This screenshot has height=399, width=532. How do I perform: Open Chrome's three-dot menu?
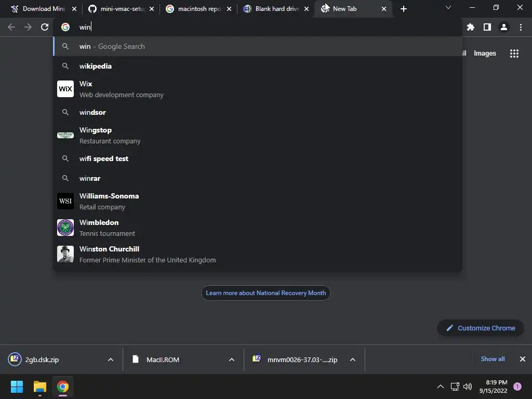click(521, 27)
